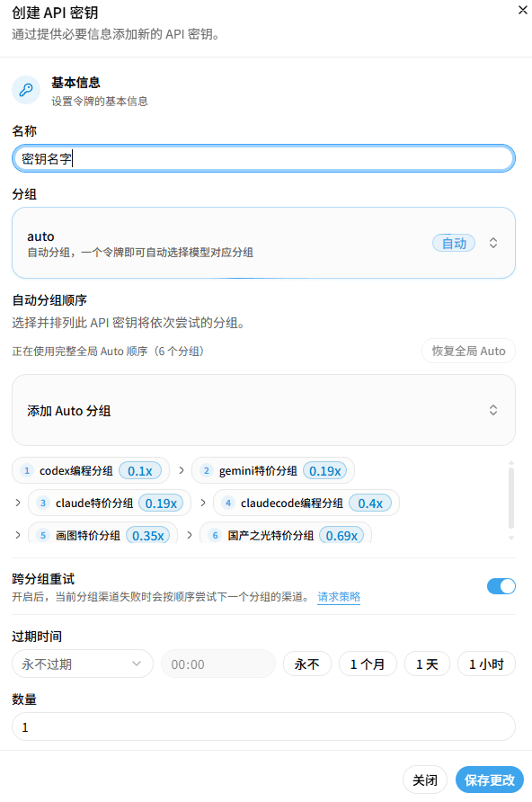
Task: Expand the 添加 Auto 分组 dropdown
Action: [x=263, y=410]
